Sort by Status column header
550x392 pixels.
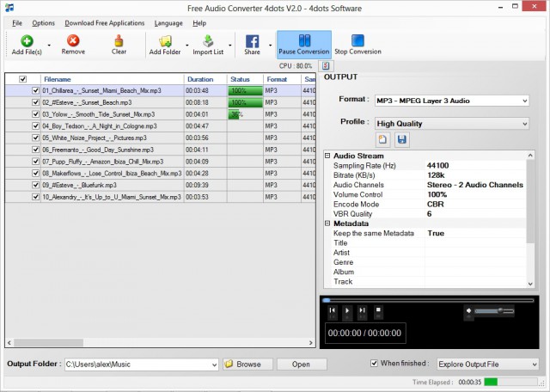[245, 79]
